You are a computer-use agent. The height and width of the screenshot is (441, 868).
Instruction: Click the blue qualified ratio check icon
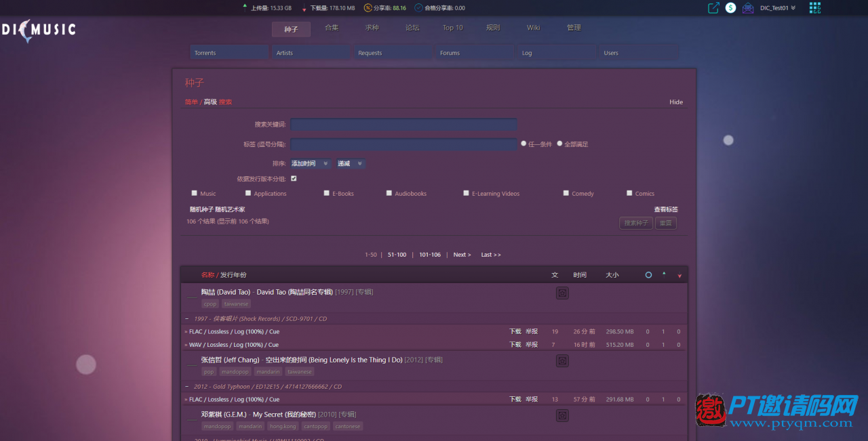click(418, 8)
